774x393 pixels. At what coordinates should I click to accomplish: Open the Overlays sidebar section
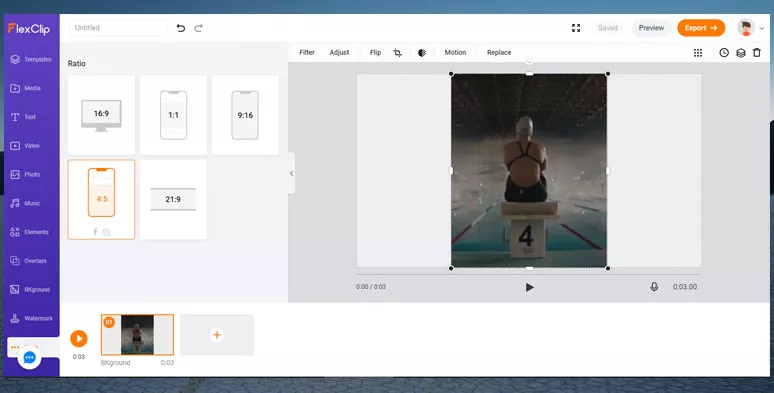29,261
